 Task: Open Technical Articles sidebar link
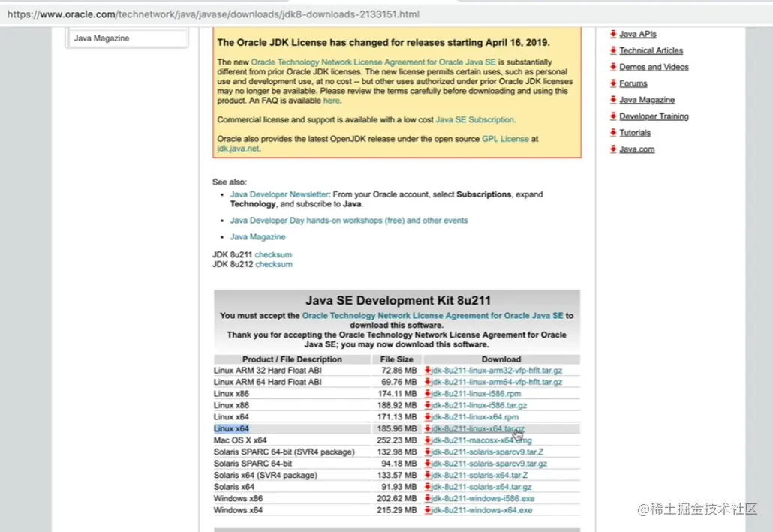[651, 50]
